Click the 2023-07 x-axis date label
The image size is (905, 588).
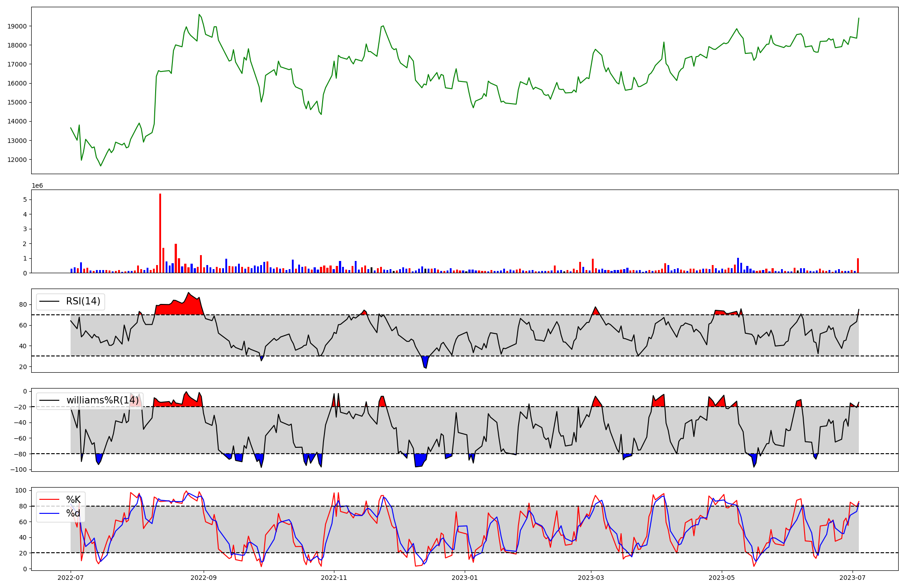coord(853,578)
